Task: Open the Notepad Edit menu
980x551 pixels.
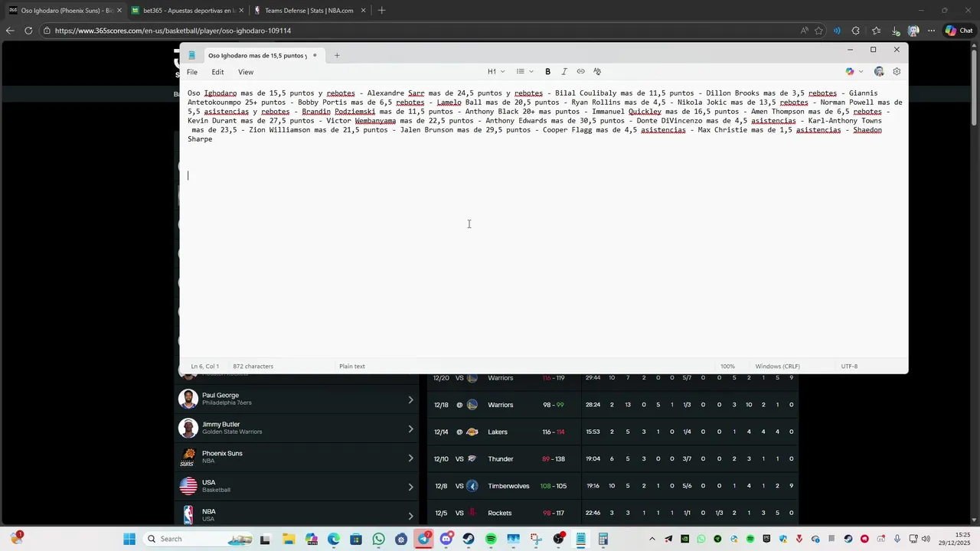Action: (218, 72)
